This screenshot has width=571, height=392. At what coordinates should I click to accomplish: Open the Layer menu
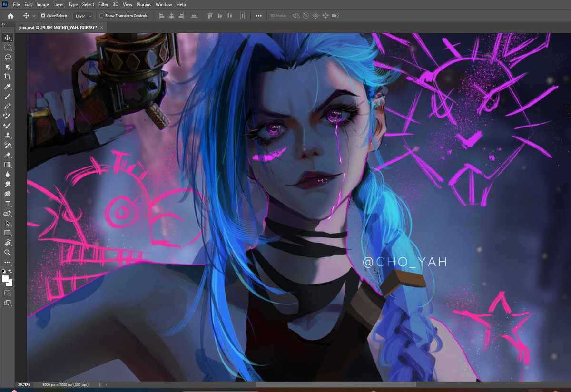59,4
